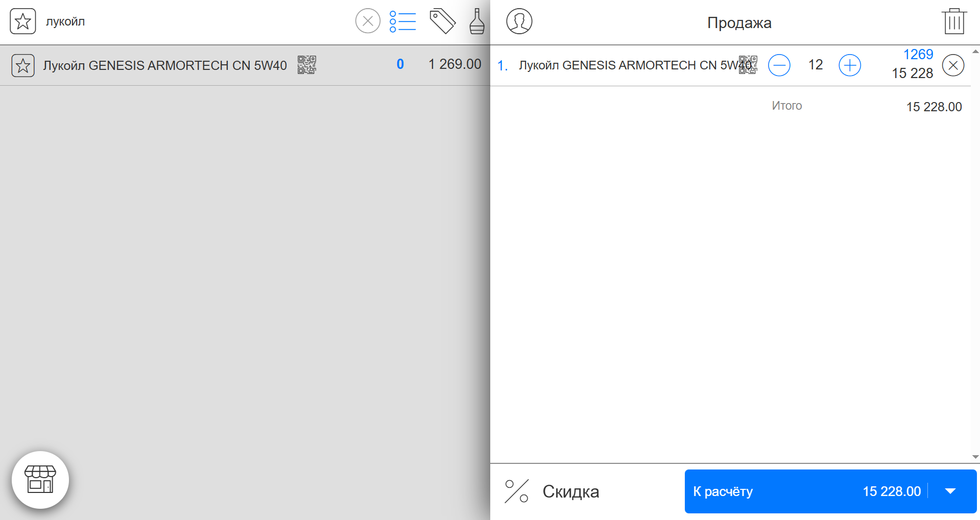Open the product list view icon
Image resolution: width=980 pixels, height=520 pixels.
[402, 21]
